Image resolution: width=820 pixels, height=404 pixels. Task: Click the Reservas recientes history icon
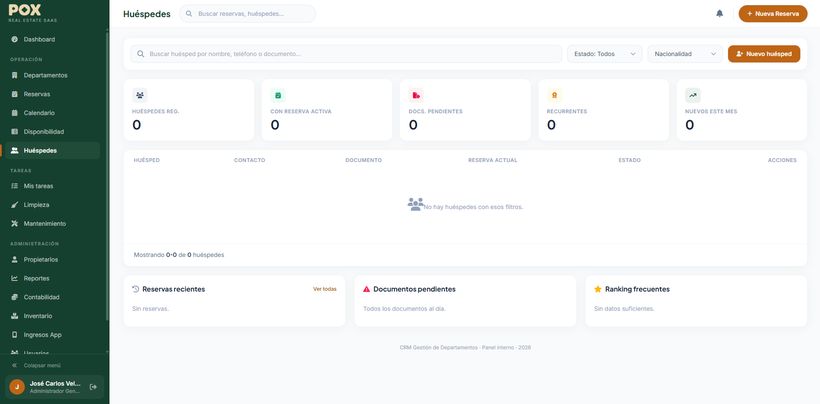click(x=136, y=289)
